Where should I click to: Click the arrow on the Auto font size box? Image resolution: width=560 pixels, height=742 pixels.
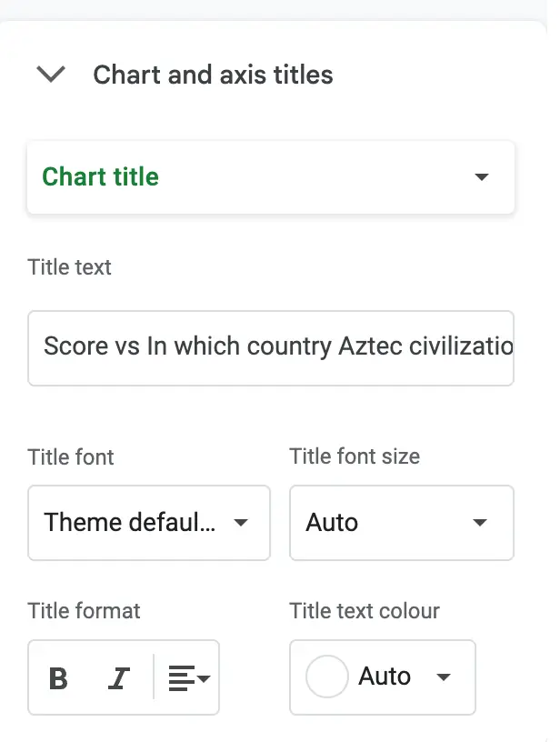point(480,523)
